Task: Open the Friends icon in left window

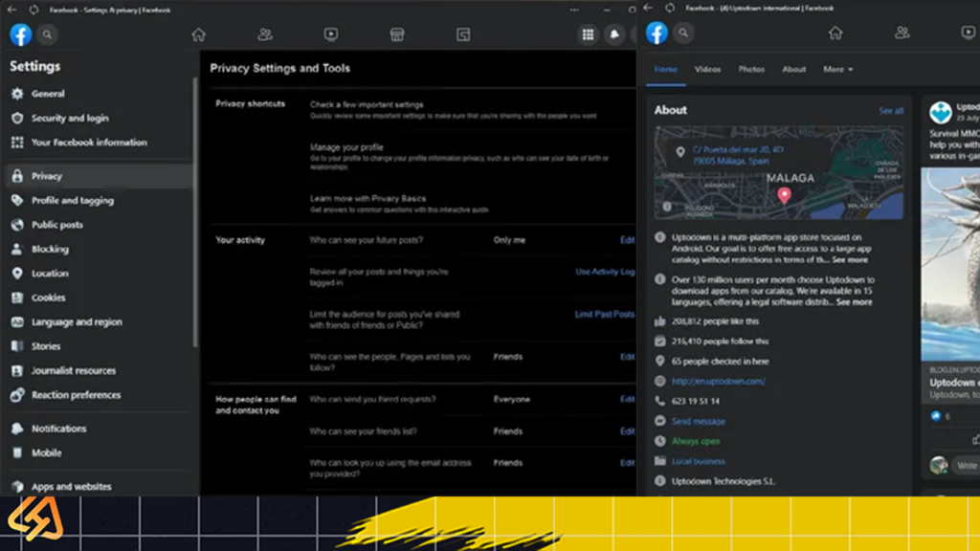Action: point(265,34)
